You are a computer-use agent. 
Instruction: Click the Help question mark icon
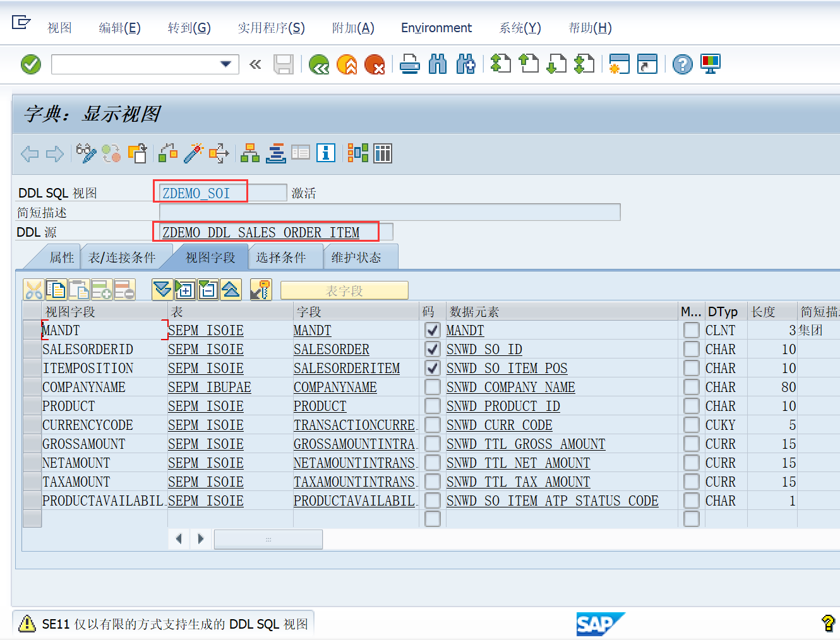pos(683,64)
